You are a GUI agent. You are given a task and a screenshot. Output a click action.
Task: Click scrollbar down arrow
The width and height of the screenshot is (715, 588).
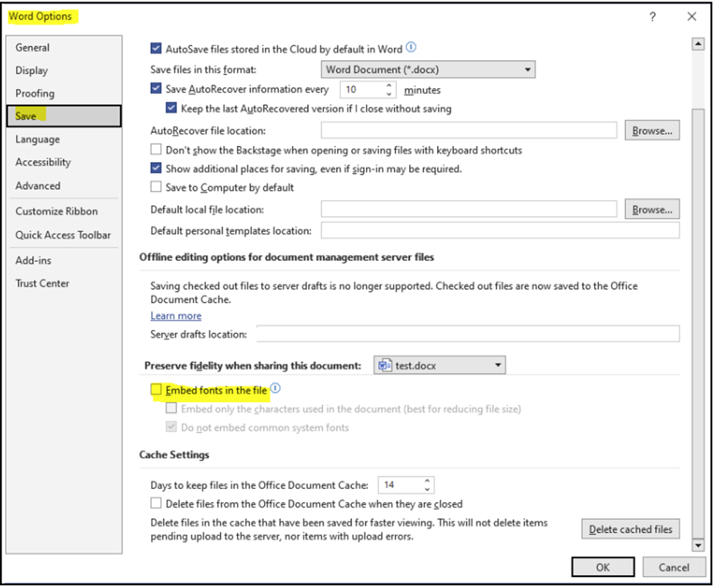coord(697,545)
